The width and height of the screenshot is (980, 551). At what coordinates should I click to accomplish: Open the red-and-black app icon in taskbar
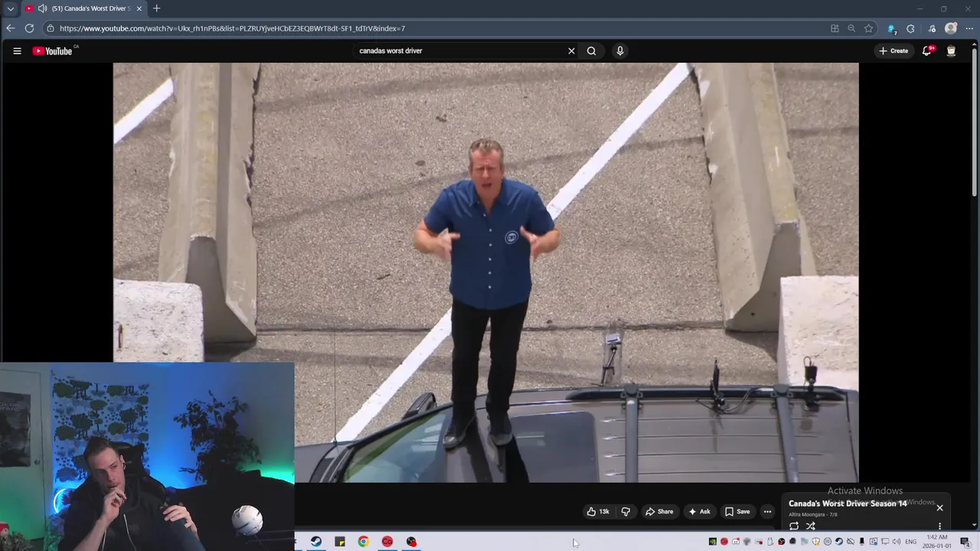tap(411, 542)
